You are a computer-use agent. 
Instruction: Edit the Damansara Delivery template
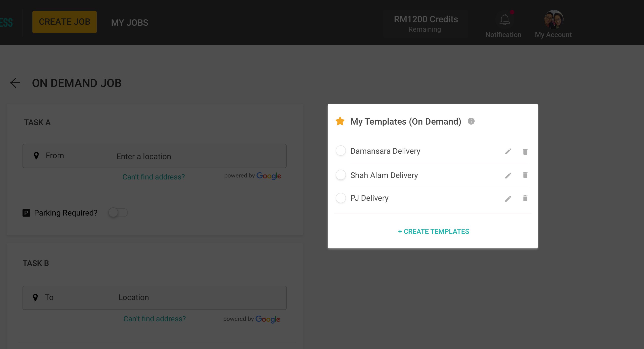pyautogui.click(x=508, y=152)
